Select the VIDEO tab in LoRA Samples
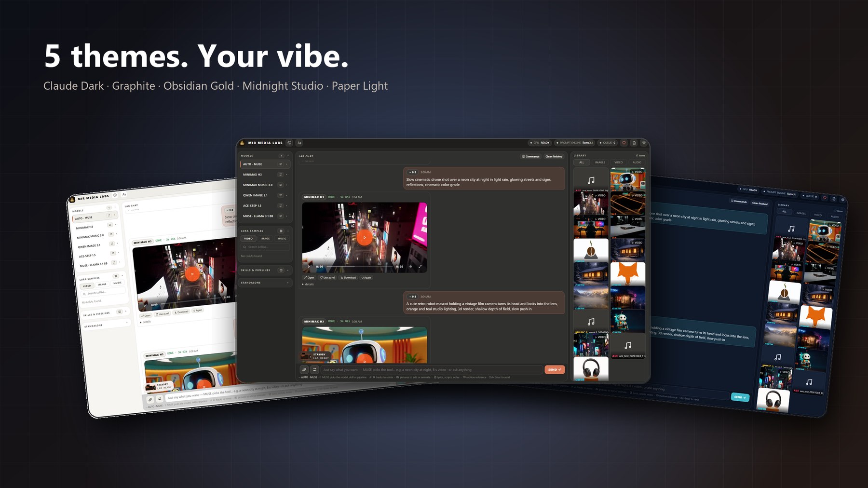Screen dimensions: 868x488 tap(248, 239)
